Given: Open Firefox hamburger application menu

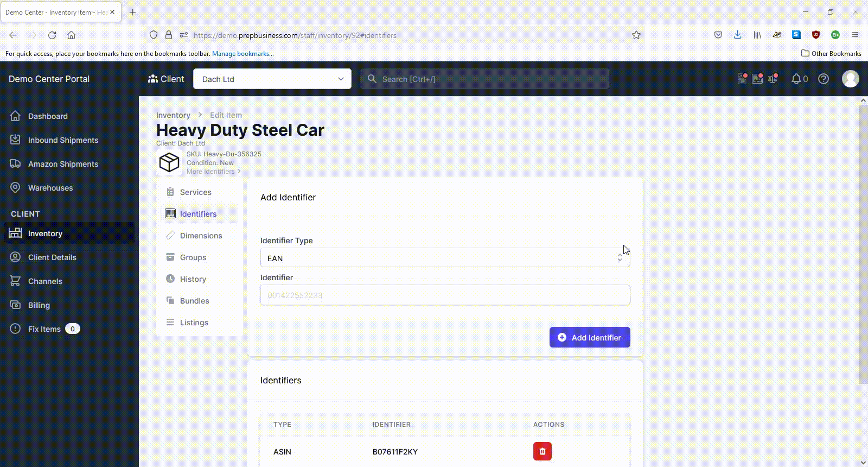Looking at the screenshot, I should pos(854,35).
